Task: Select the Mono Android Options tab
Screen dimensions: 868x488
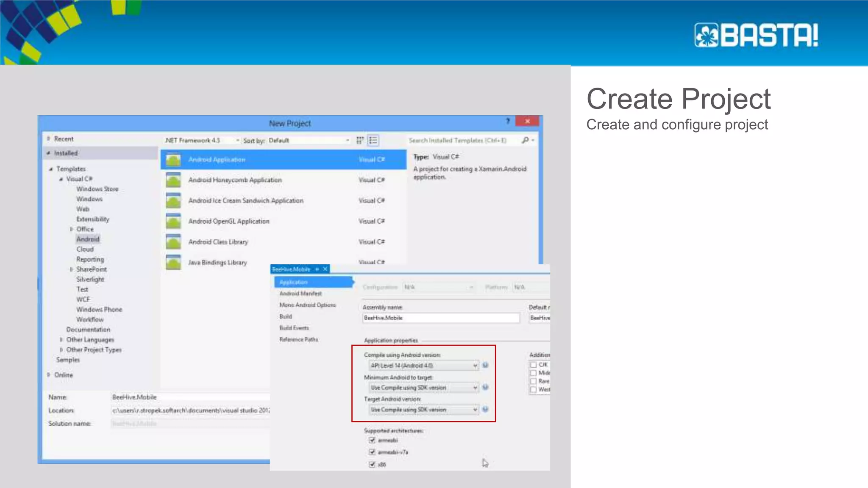Action: (308, 305)
